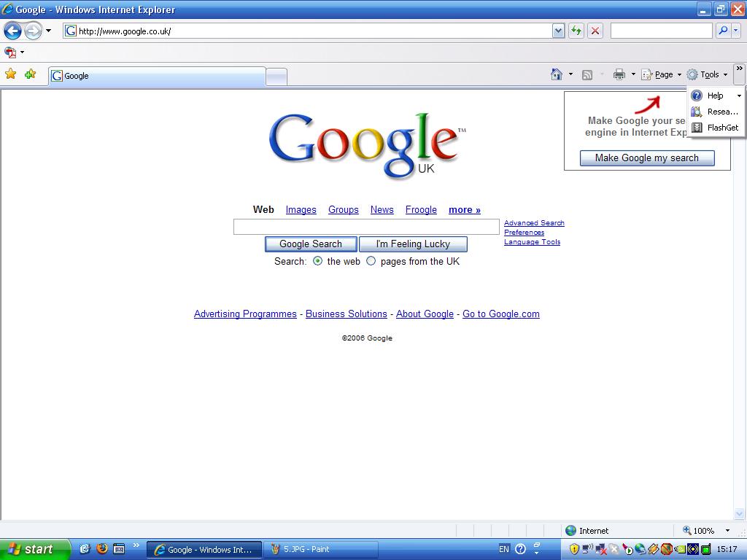Open About Google link
The width and height of the screenshot is (747, 560).
[x=425, y=314]
